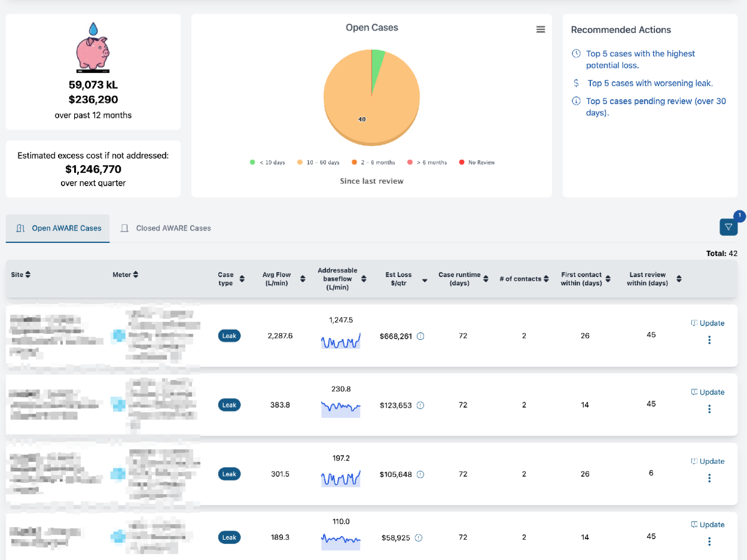Toggle the '> 6 months' legend entry
This screenshot has width=747, height=560.
tap(427, 162)
